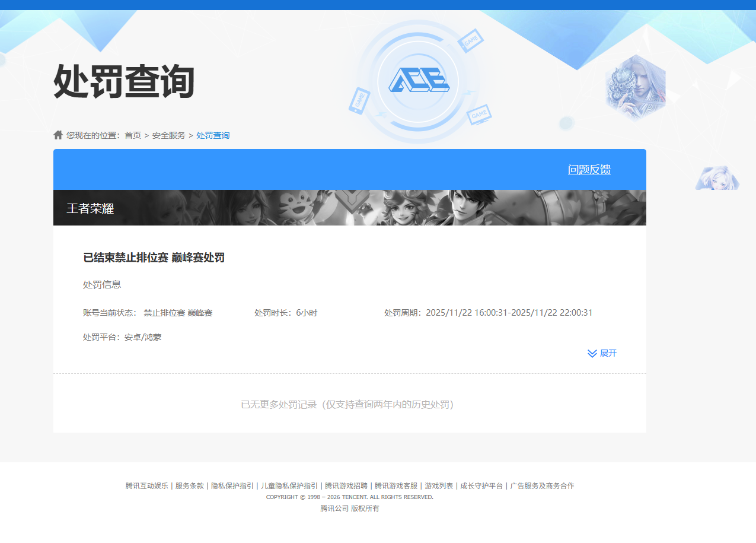
Task: Click the 已结束禁止排位赛 巅峰赛处罚 record title
Action: (154, 258)
